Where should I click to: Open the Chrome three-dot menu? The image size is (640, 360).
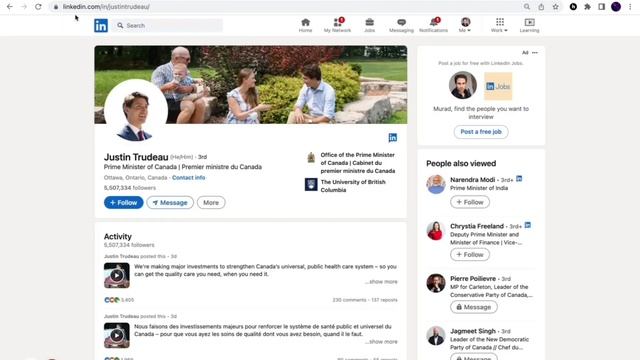coord(630,7)
